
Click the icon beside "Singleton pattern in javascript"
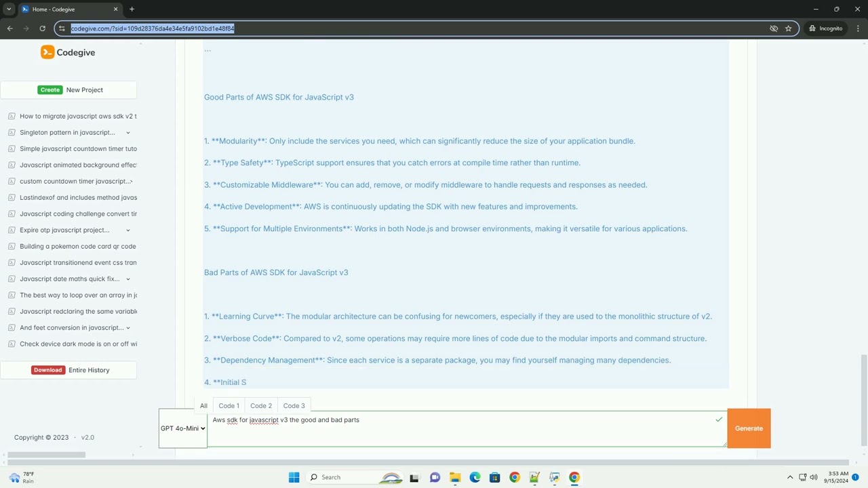pyautogui.click(x=12, y=132)
